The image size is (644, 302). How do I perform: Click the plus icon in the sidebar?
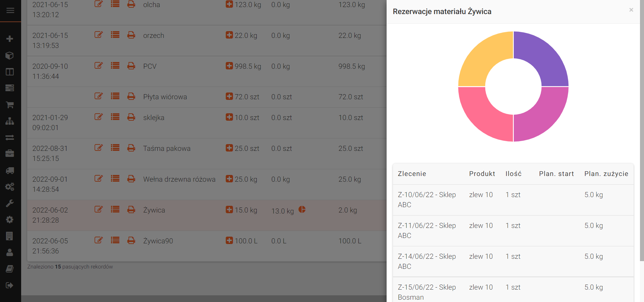click(x=10, y=39)
